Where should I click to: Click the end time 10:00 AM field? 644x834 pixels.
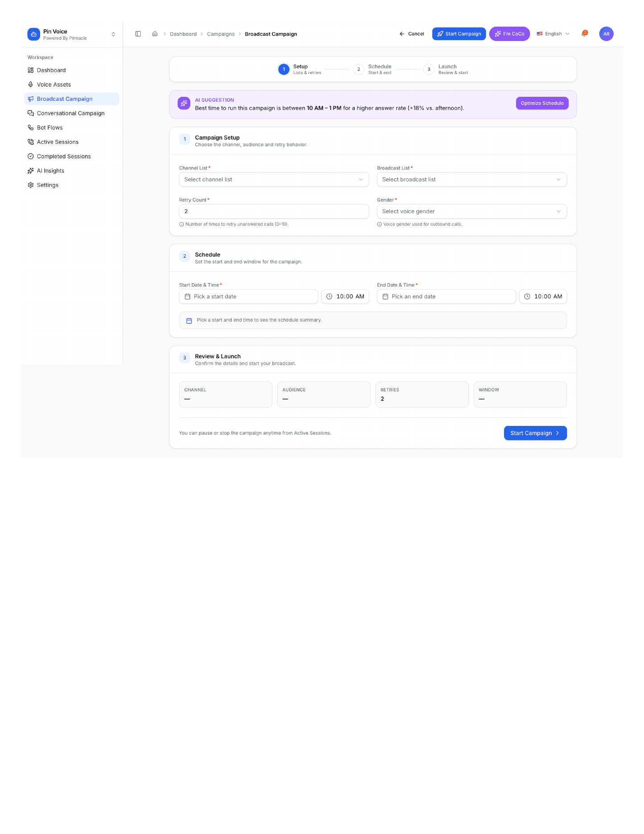pyautogui.click(x=543, y=297)
